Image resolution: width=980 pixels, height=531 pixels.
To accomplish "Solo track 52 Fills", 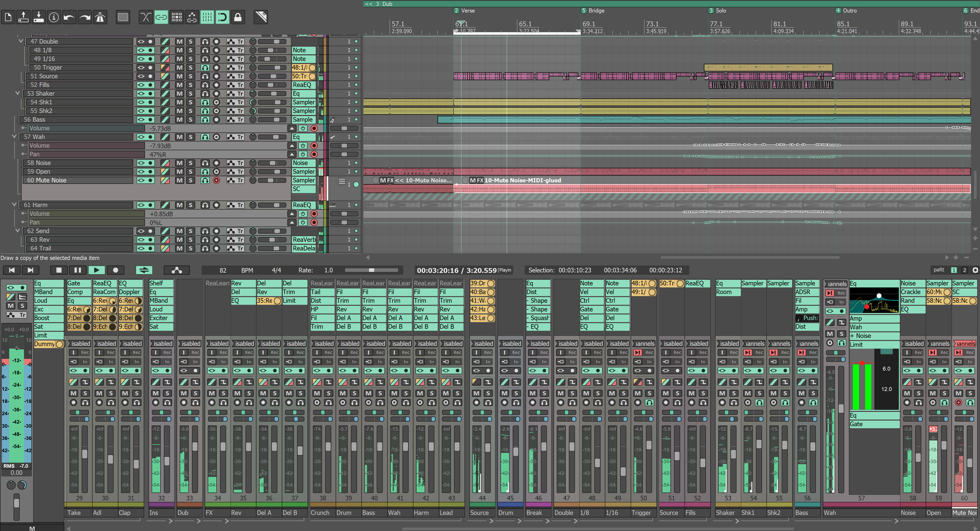I will tap(190, 85).
